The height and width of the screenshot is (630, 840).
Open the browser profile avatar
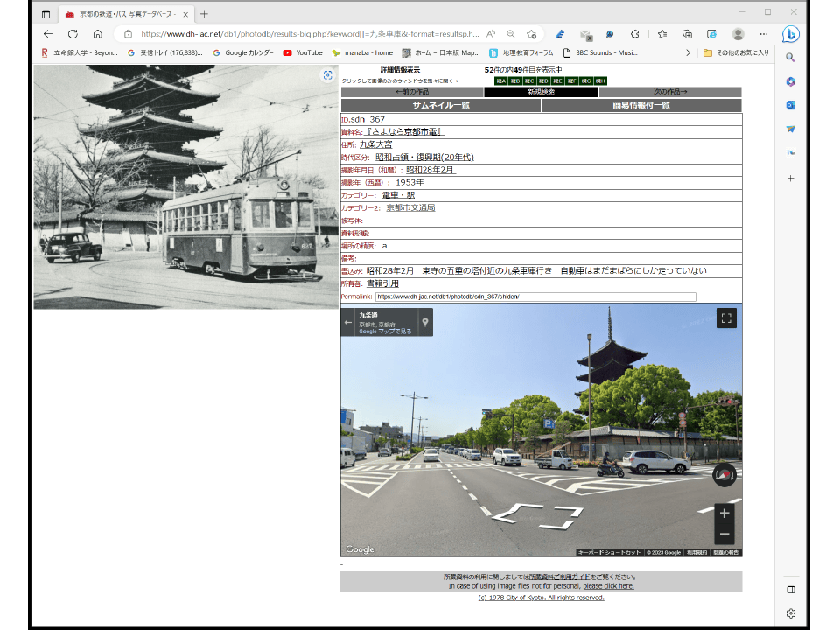point(738,34)
